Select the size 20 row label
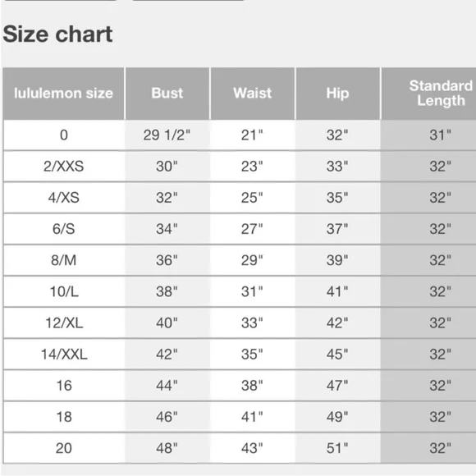476x476 pixels. click(64, 448)
